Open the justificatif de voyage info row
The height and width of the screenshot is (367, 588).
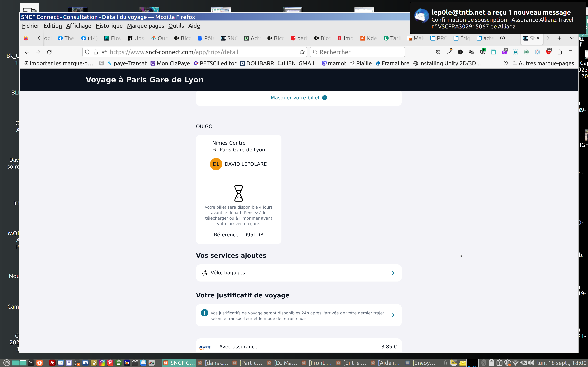[299, 315]
